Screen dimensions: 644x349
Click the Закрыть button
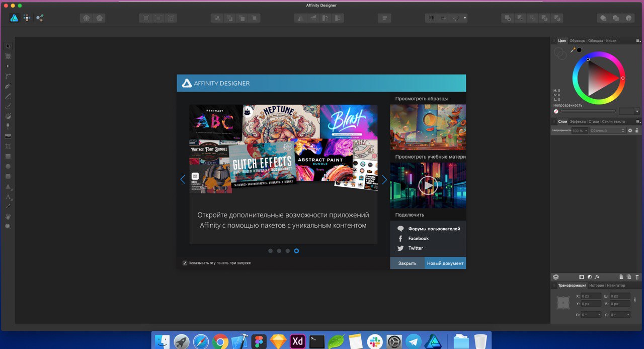408,263
